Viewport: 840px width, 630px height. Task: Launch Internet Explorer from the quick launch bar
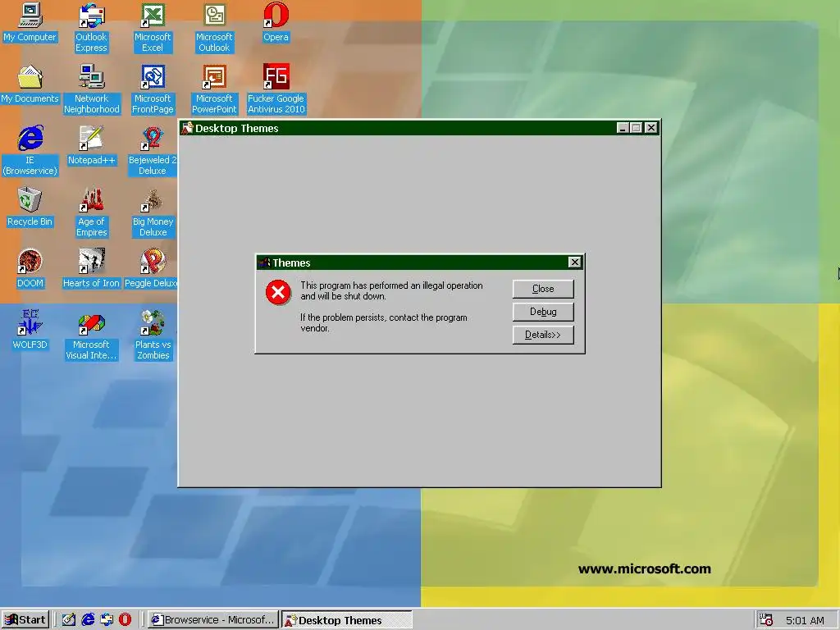click(x=88, y=620)
